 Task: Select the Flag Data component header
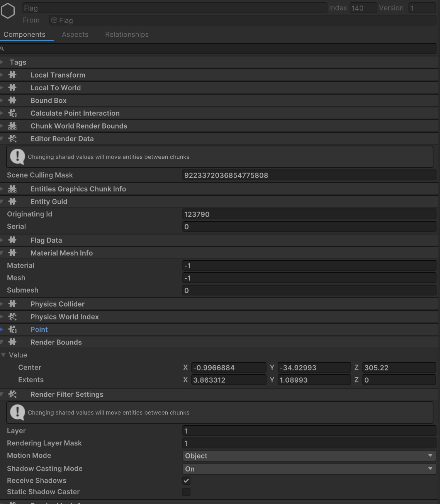tap(46, 240)
